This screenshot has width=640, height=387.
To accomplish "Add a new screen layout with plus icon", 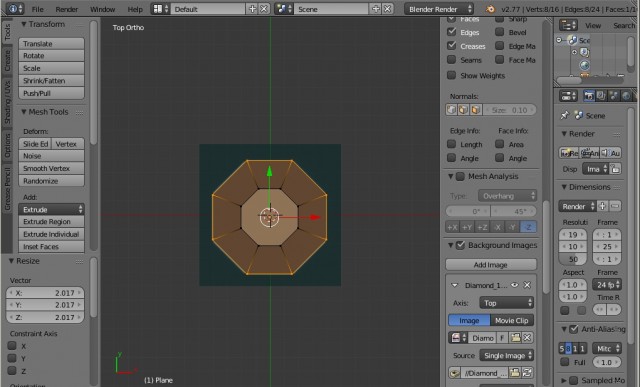I will tap(252, 9).
